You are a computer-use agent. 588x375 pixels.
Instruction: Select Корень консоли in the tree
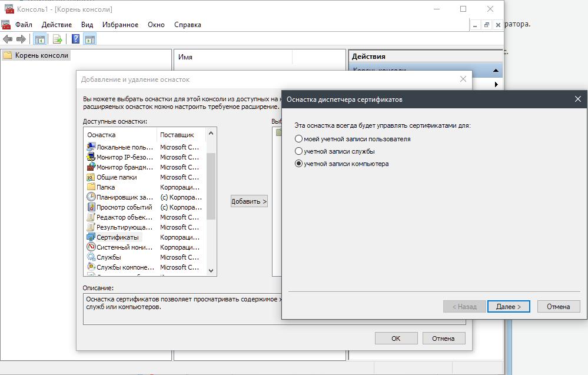pos(41,55)
